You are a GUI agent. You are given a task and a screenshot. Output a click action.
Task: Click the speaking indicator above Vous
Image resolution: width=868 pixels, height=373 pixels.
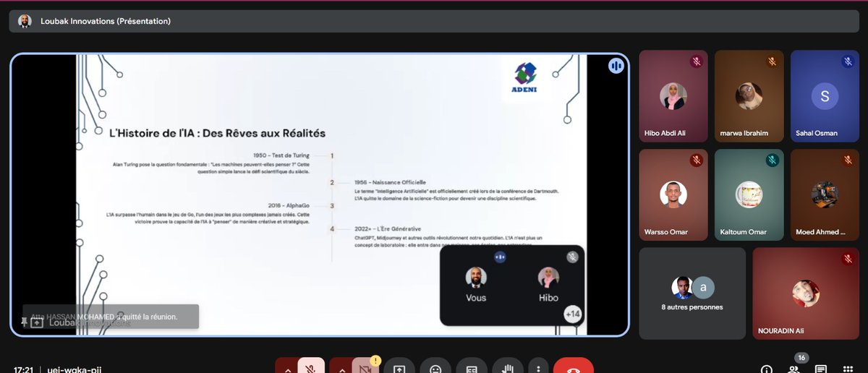coord(500,257)
